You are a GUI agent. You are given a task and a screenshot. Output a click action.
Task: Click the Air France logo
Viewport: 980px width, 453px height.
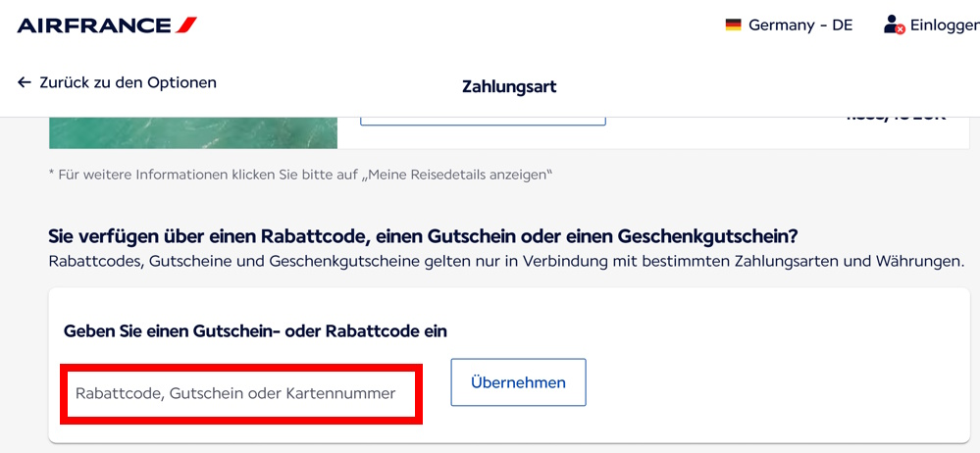coord(107,25)
